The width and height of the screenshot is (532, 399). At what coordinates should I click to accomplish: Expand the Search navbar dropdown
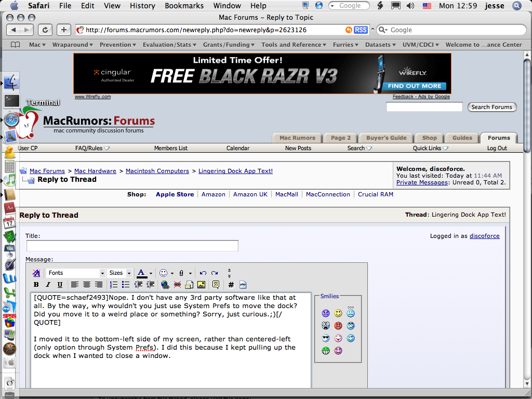(360, 148)
